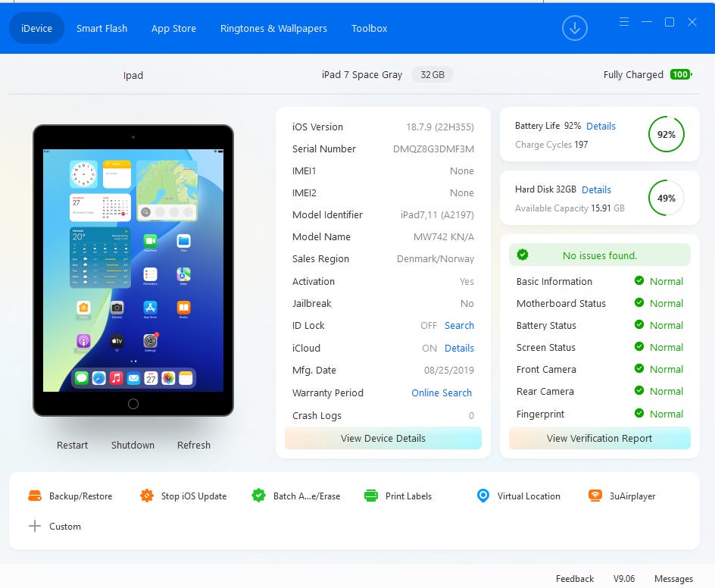This screenshot has width=715, height=588.
Task: Open Battery Life Details link
Action: click(601, 126)
